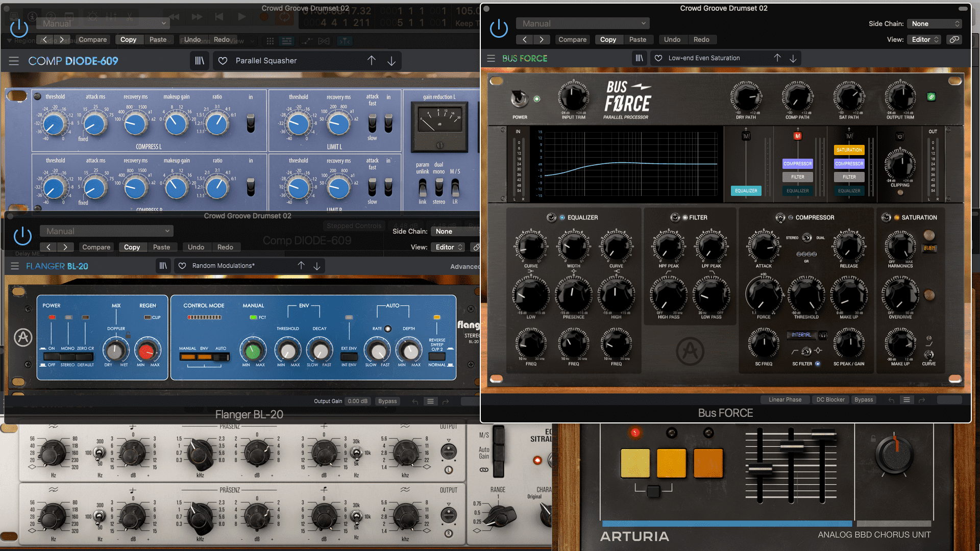Click compressor THRESHOLD knob in Bus FORCE

pos(806,295)
